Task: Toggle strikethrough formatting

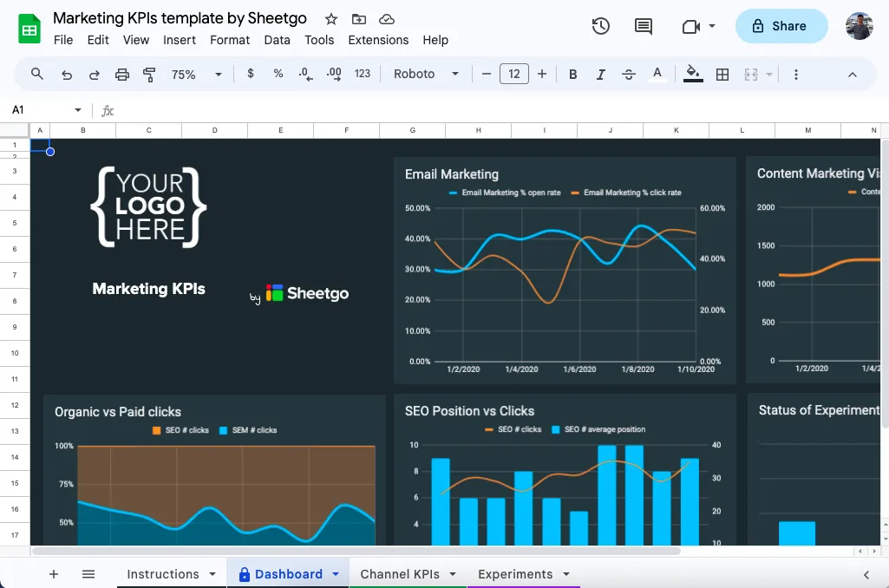Action: [628, 75]
